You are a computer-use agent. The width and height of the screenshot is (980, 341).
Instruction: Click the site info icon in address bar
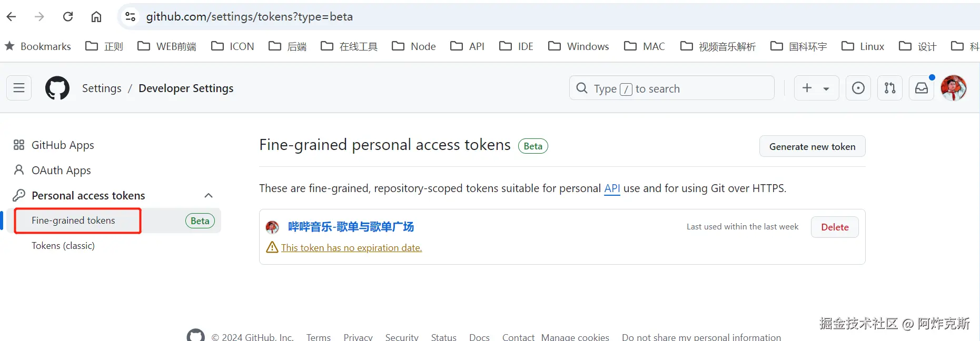tap(131, 17)
